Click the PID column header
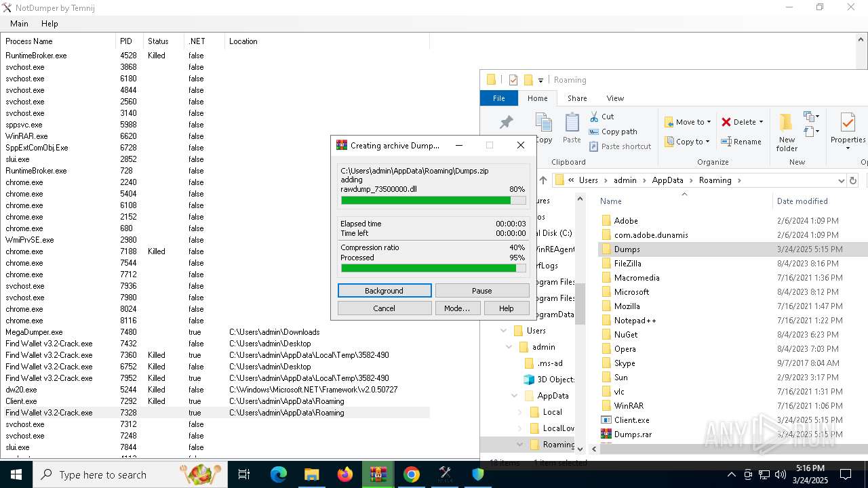 (130, 41)
